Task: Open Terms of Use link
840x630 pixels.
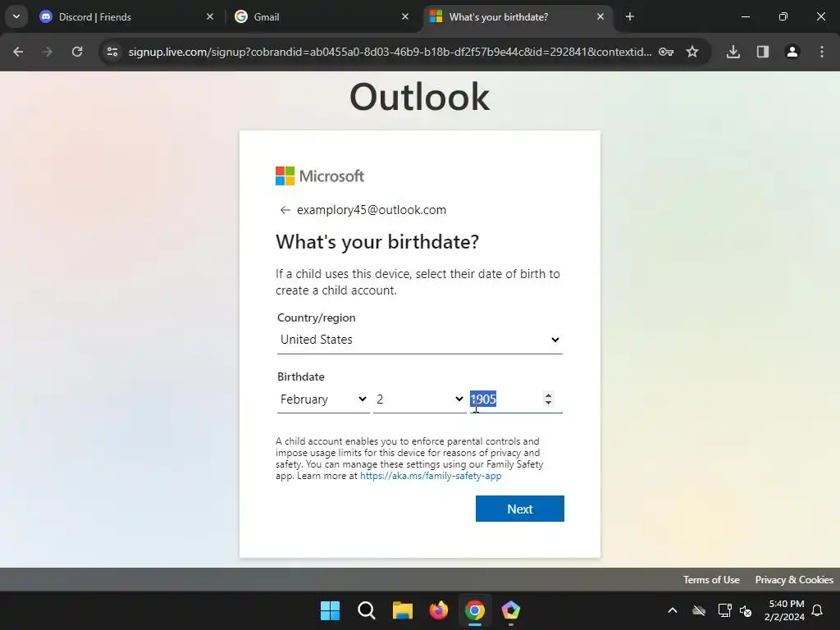Action: (711, 580)
